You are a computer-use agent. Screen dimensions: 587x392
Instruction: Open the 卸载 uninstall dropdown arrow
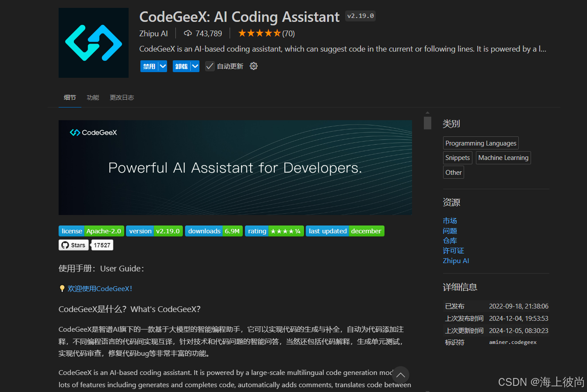point(195,66)
